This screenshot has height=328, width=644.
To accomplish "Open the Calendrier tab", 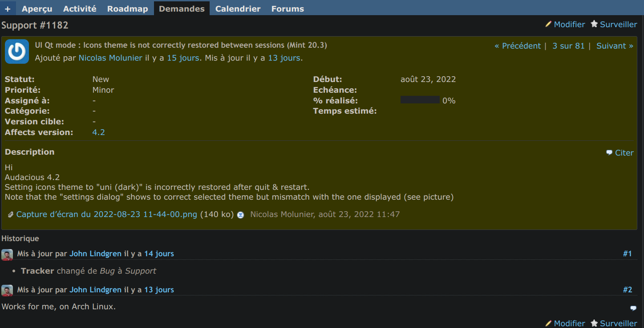I will [x=238, y=8].
